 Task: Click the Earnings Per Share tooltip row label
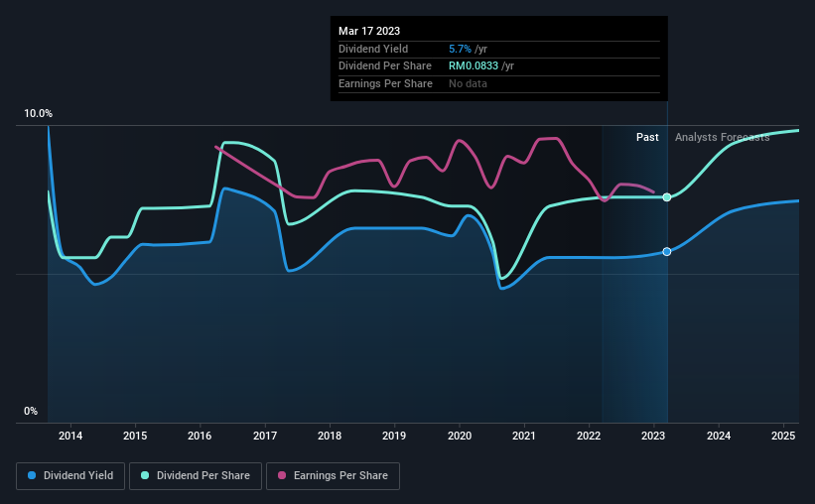(386, 83)
